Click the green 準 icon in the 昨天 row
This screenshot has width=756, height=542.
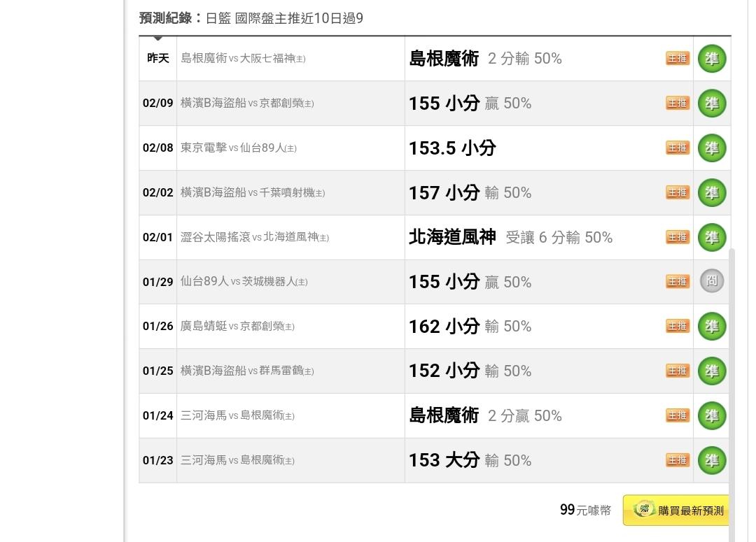tap(712, 58)
